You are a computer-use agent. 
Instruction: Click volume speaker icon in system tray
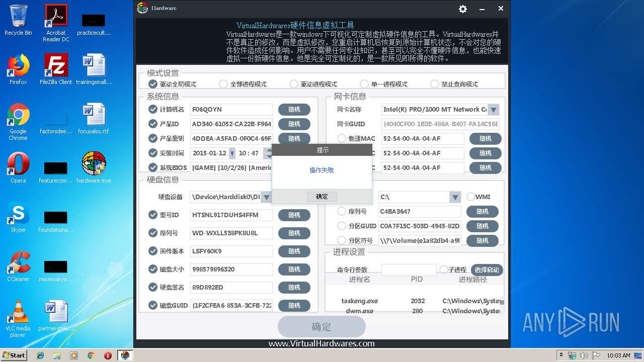pyautogui.click(x=584, y=355)
